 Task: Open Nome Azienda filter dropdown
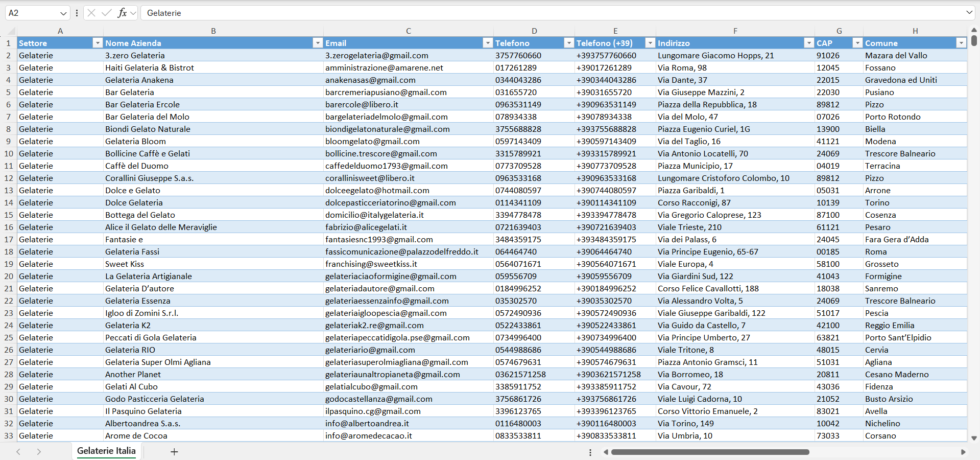(x=318, y=43)
